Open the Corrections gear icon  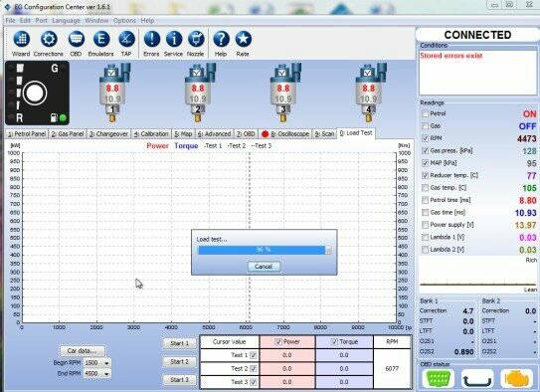[49, 39]
